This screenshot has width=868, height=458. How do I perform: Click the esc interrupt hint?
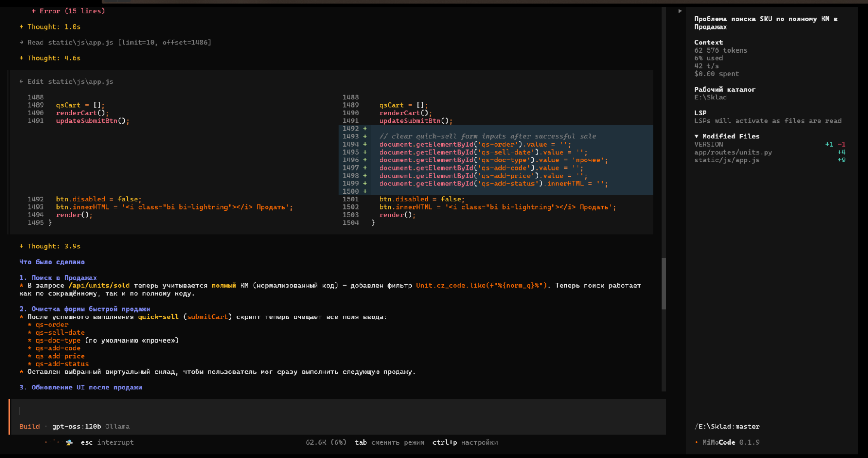pyautogui.click(x=107, y=442)
